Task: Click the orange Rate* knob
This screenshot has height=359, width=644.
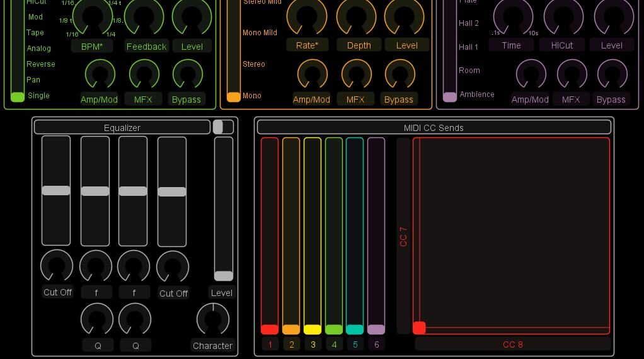Action: pyautogui.click(x=307, y=16)
